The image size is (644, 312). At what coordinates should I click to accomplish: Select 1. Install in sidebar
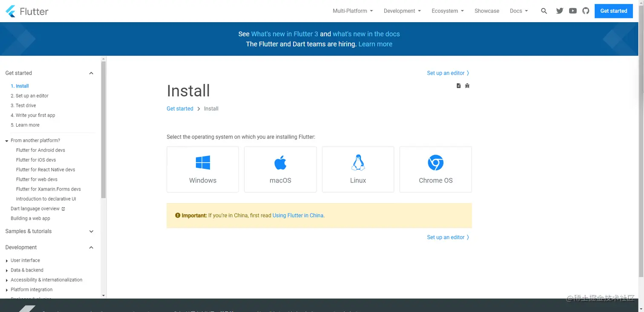20,86
